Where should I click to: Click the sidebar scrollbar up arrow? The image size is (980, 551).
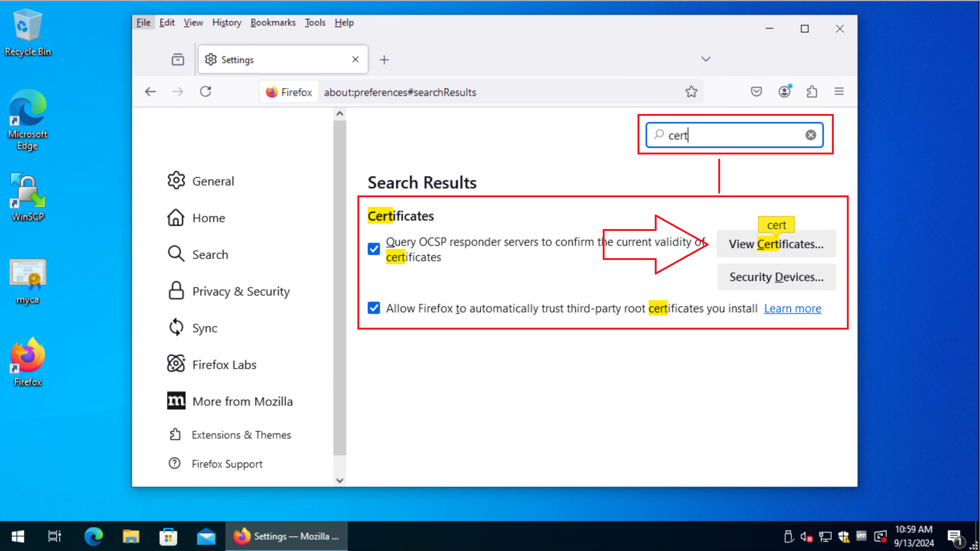click(339, 114)
